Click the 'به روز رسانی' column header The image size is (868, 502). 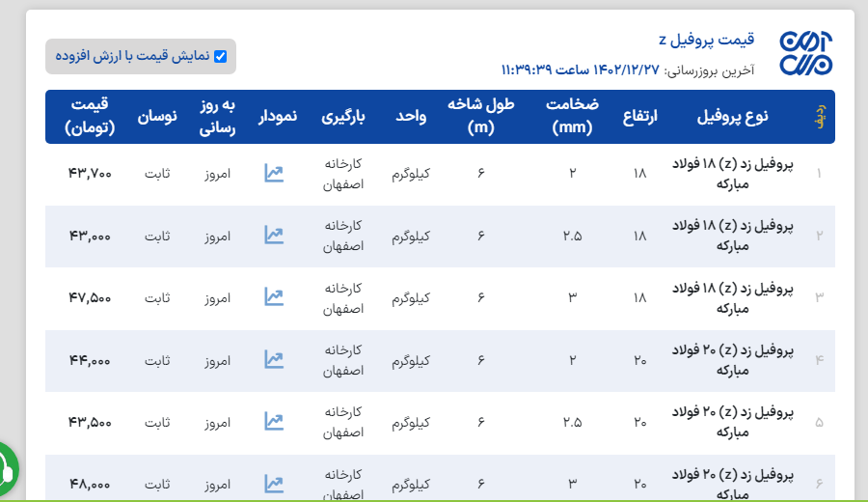point(218,116)
